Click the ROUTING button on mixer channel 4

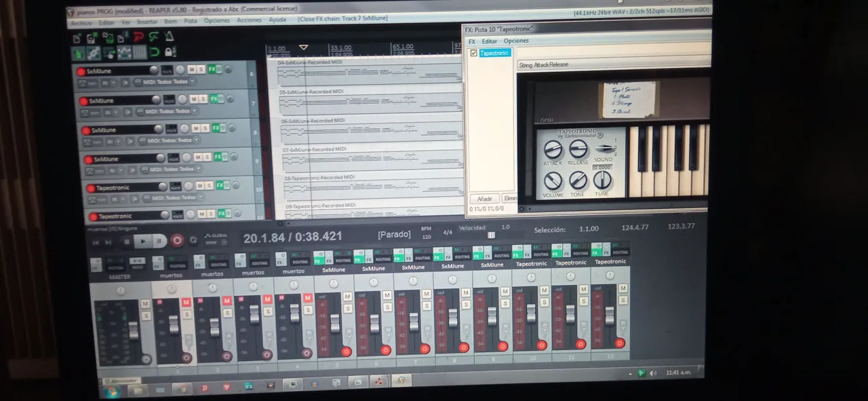tap(300, 262)
